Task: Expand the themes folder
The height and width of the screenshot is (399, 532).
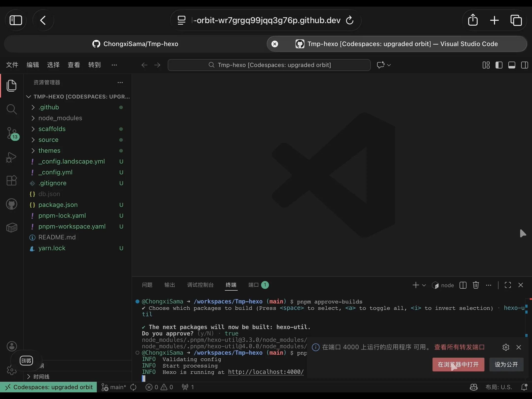Action: [x=49, y=150]
